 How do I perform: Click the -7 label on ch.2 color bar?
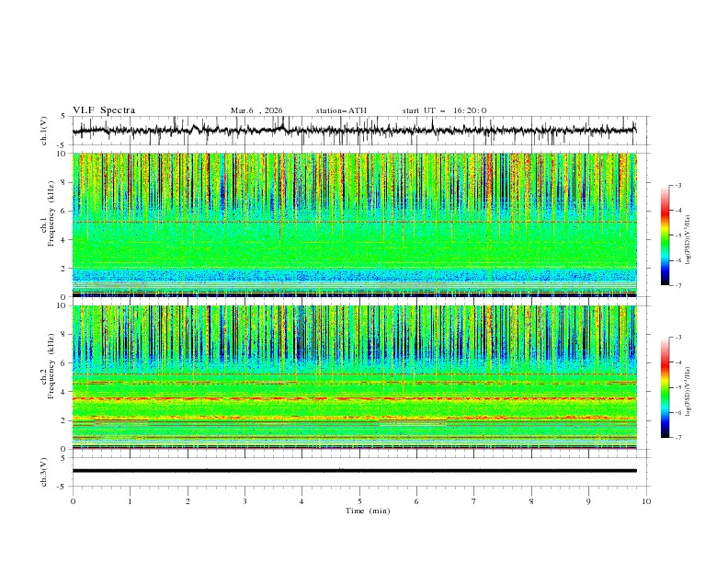coord(677,438)
